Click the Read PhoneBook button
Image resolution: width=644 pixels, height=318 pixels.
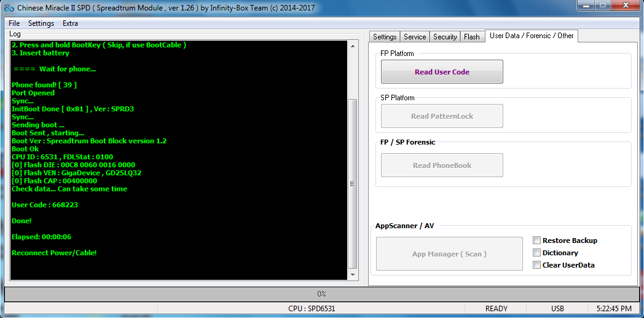coord(442,165)
